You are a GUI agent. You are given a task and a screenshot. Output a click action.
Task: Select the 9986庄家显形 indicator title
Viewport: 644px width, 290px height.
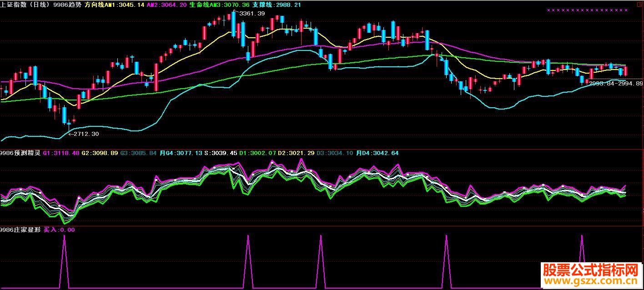[x=20, y=230]
